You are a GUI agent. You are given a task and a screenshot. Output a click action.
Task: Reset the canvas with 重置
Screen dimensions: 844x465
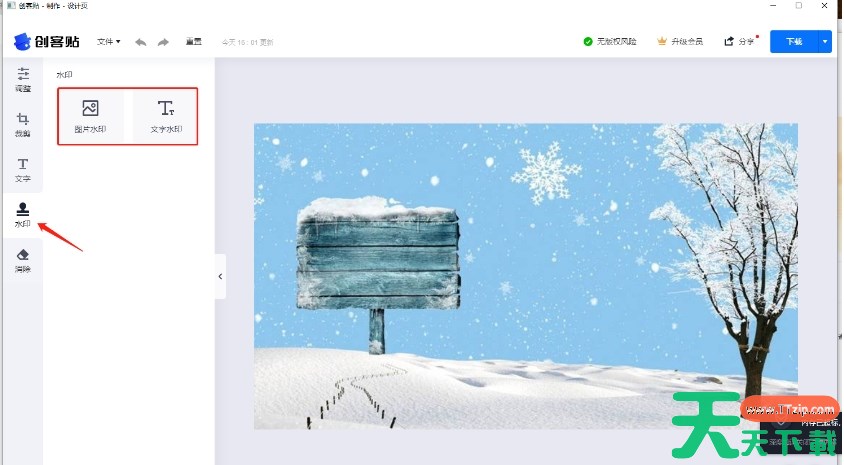tap(194, 41)
